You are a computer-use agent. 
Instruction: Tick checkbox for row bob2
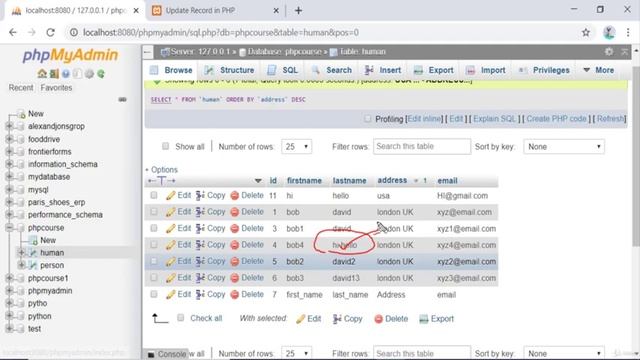[x=154, y=261]
